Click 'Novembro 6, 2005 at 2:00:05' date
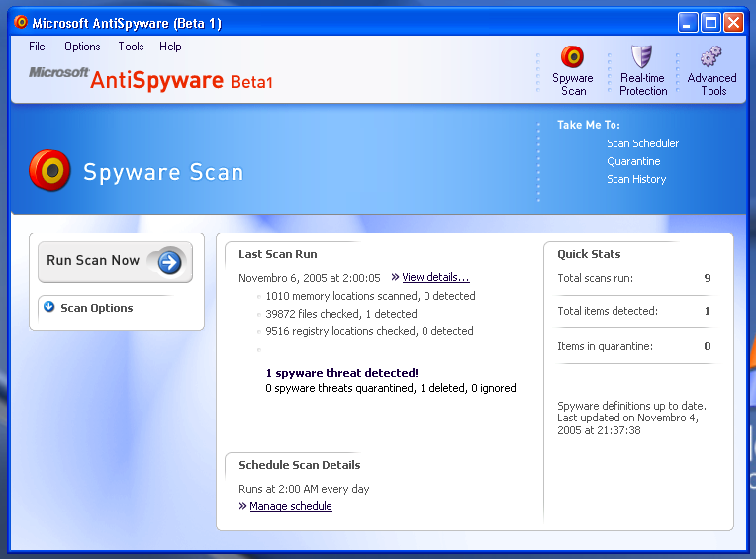 pos(310,278)
